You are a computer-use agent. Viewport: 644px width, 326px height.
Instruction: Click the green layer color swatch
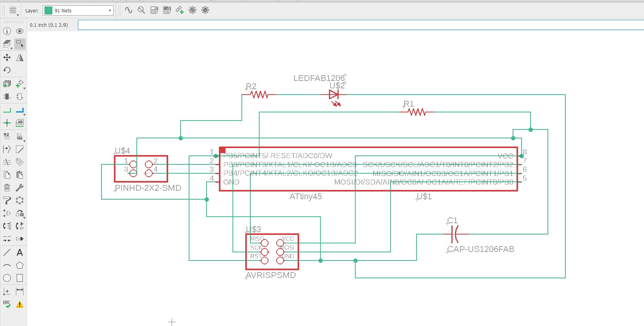point(48,10)
